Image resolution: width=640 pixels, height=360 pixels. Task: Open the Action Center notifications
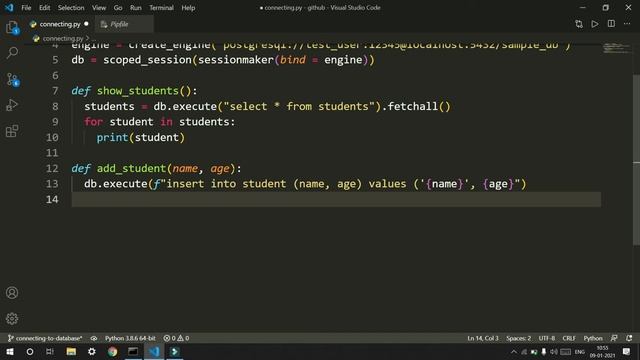627,351
